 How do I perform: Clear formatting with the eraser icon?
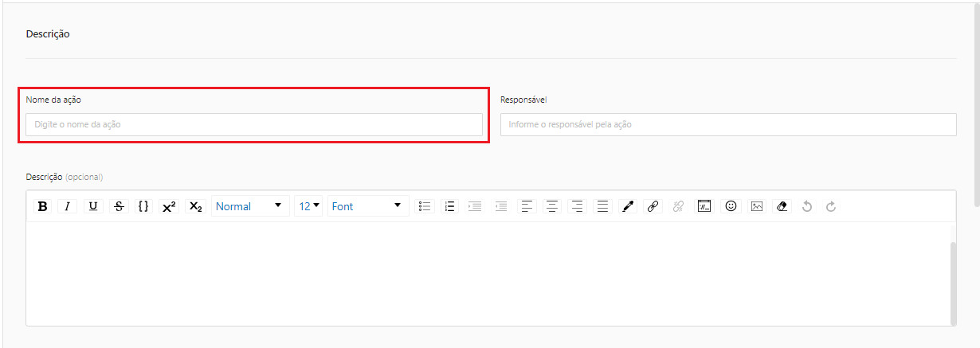(782, 206)
